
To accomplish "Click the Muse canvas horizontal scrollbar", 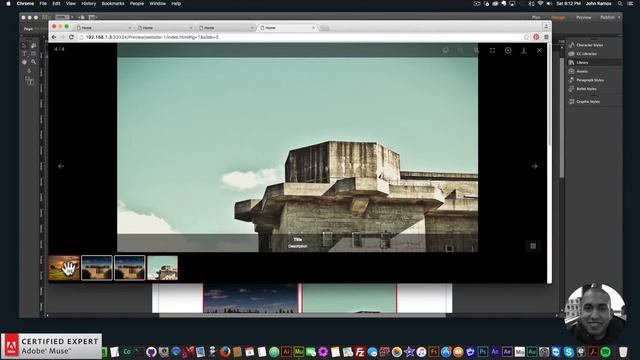I will coord(302,316).
